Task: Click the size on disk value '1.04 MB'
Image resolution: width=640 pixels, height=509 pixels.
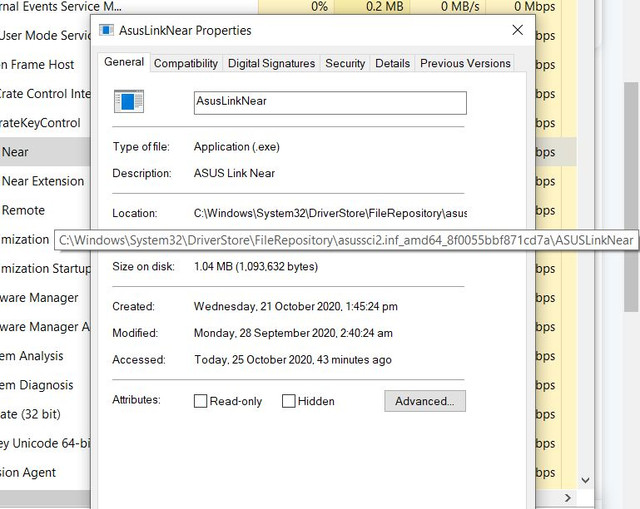Action: (x=256, y=267)
